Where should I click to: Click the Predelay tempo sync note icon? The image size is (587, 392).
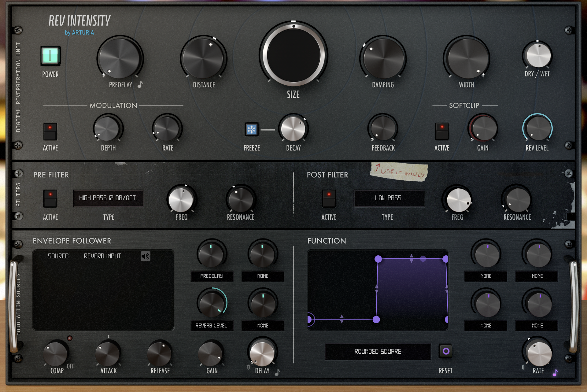coord(140,84)
